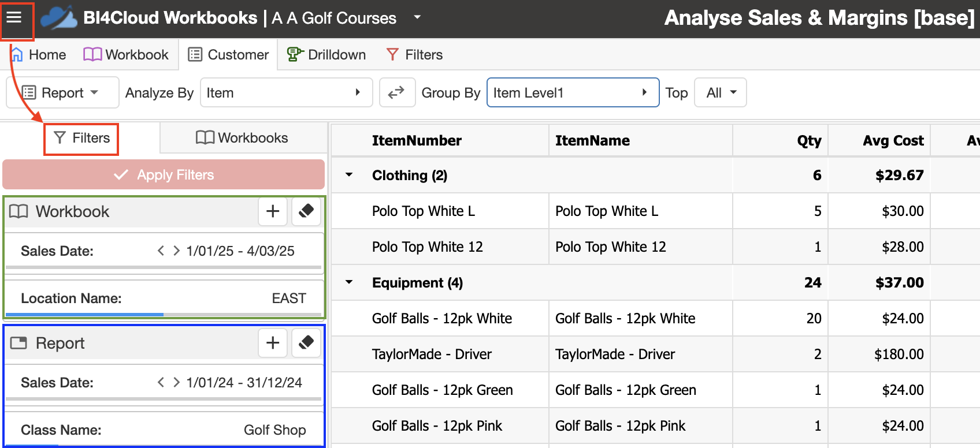Step Workbook Sales Date to next period
This screenshot has height=448, width=980.
(x=176, y=251)
